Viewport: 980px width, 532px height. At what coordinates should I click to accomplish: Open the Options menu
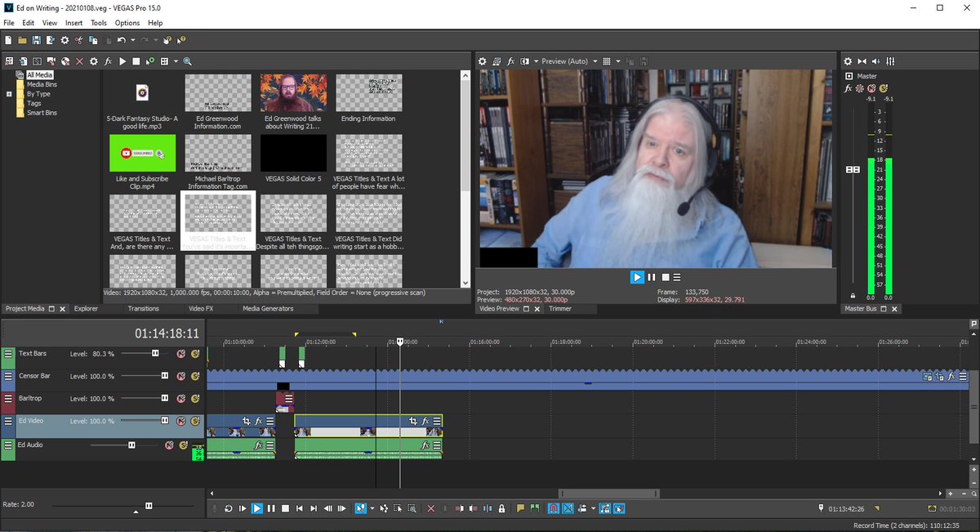(x=127, y=23)
